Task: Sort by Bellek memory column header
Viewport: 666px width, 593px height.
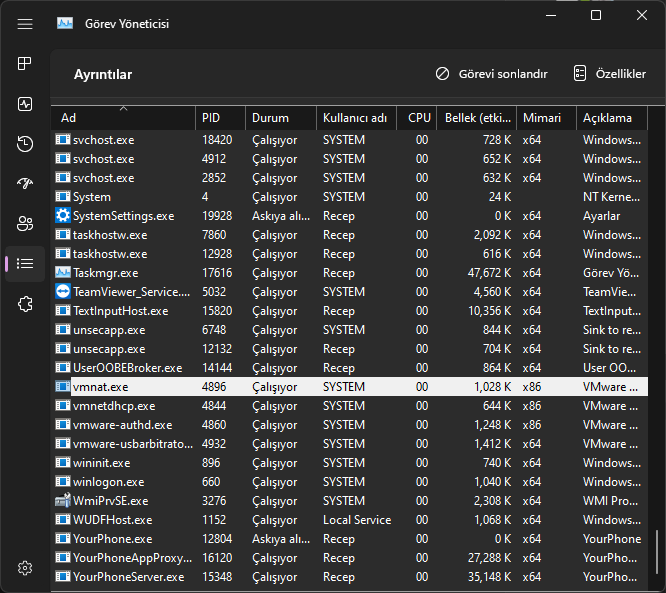Action: (475, 118)
